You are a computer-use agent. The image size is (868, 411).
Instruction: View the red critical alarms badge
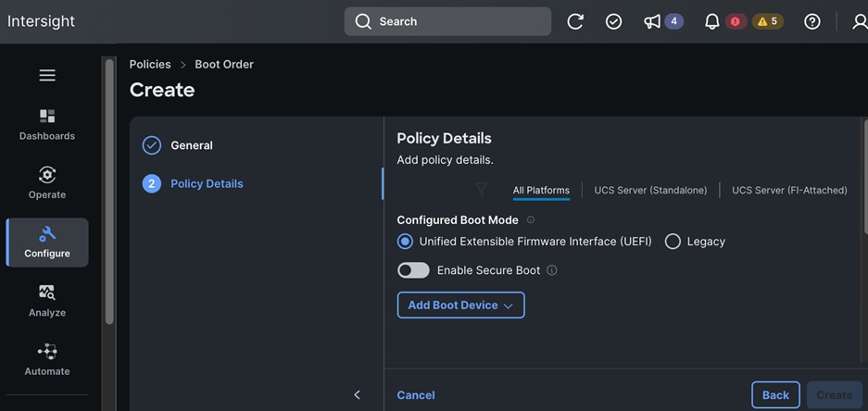tap(736, 21)
